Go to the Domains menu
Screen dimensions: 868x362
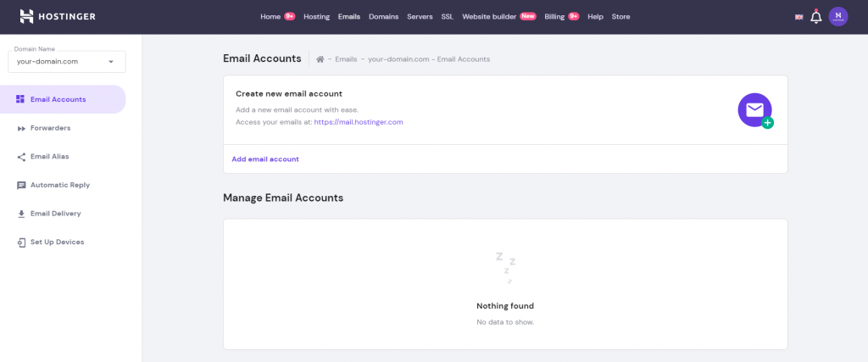point(383,16)
